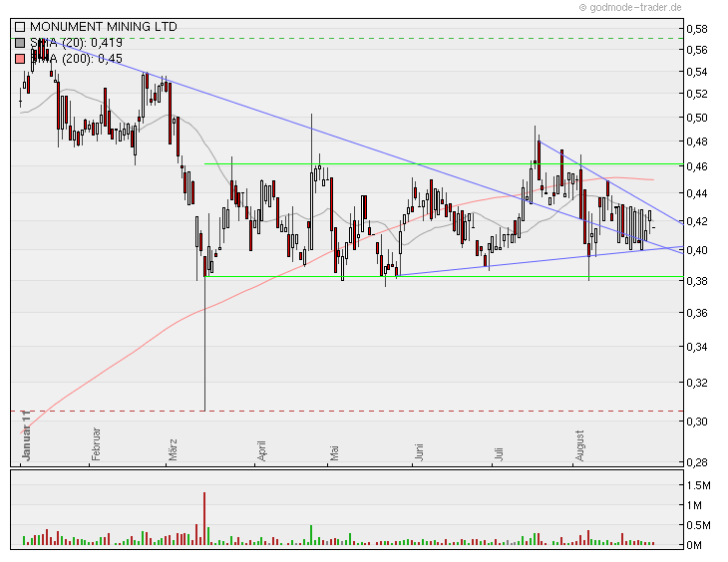Click the März month label
Screen dimensions: 728x562
click(x=173, y=449)
